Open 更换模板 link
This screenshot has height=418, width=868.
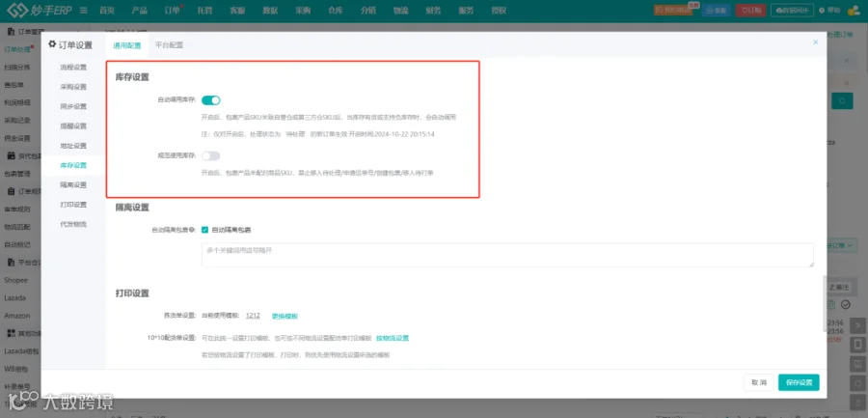(x=285, y=316)
